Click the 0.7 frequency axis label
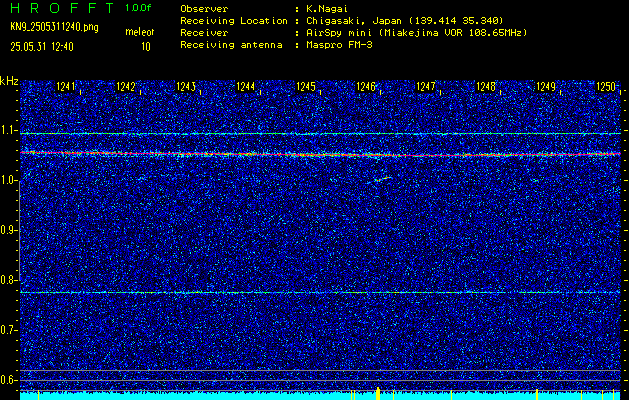Viewport: 629px width, 400px height. (x=9, y=330)
